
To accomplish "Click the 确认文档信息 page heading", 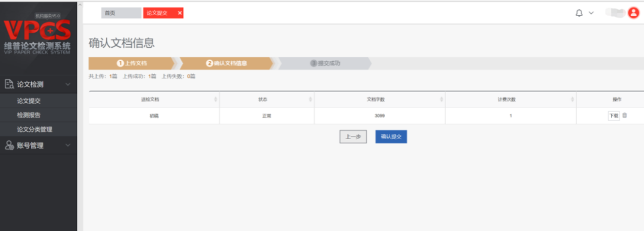I will tap(122, 43).
